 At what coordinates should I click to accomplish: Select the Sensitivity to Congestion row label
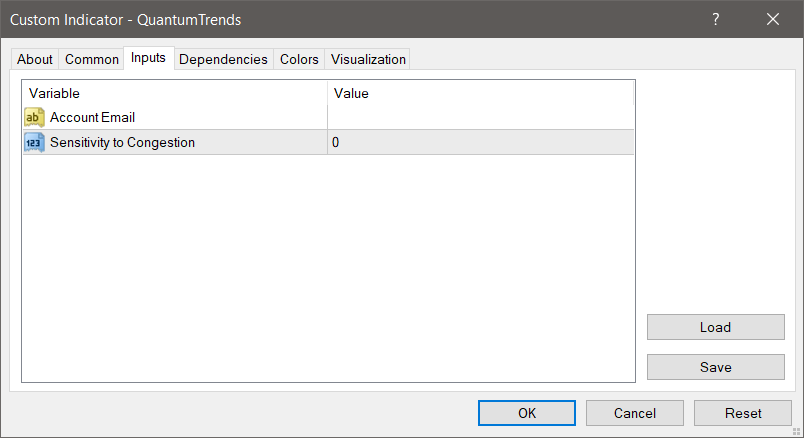point(122,142)
